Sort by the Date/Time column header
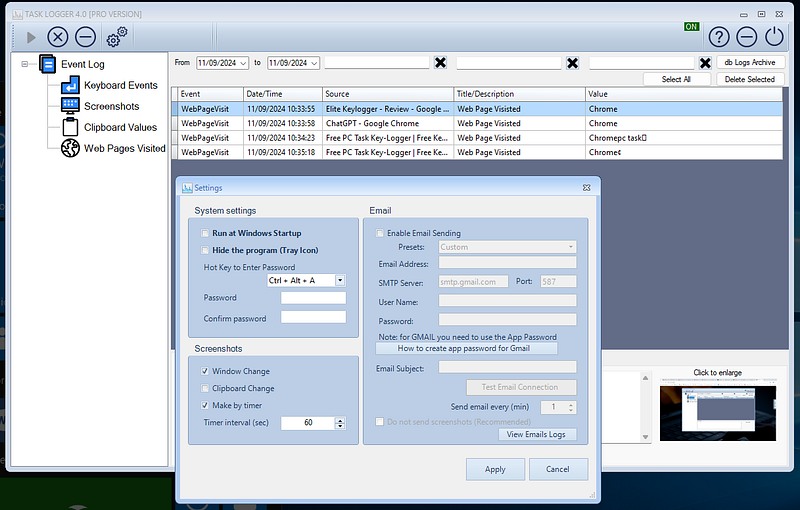800x510 pixels. 283,94
